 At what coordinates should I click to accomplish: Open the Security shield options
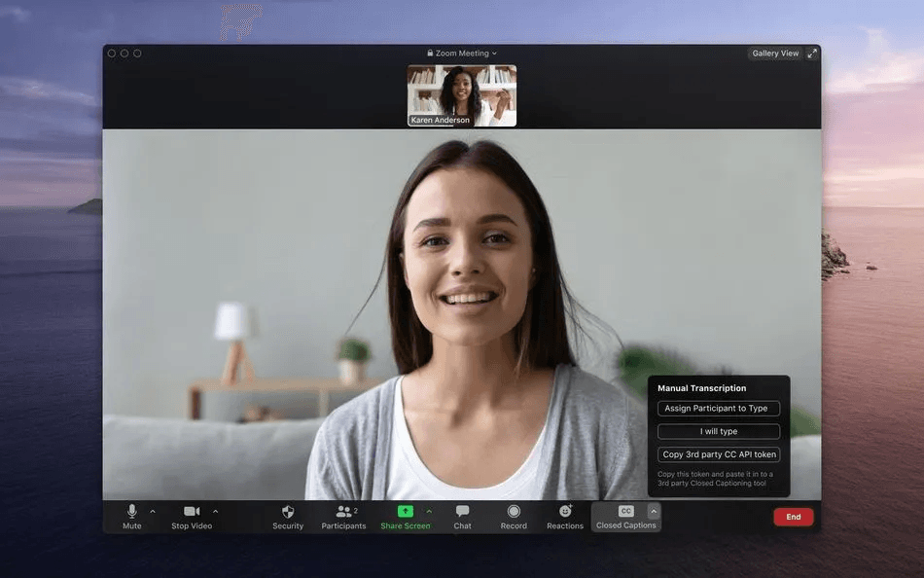[288, 517]
